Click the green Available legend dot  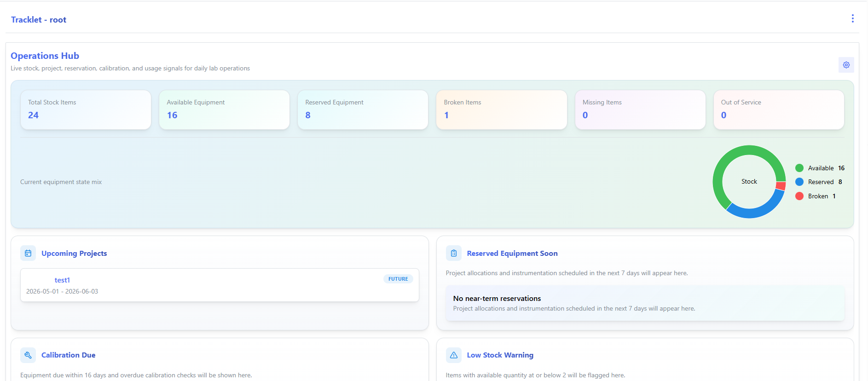click(799, 168)
